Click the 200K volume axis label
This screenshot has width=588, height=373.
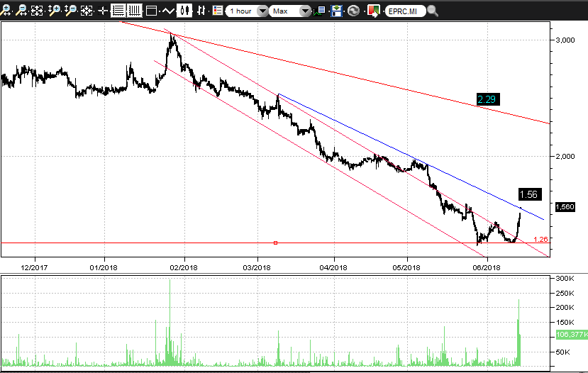coord(565,307)
